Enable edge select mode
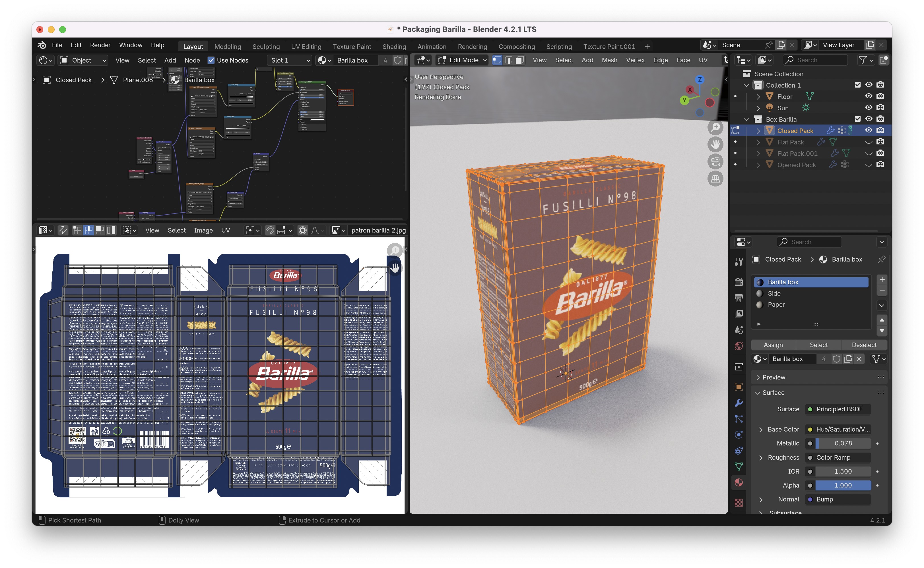This screenshot has height=568, width=924. click(508, 60)
